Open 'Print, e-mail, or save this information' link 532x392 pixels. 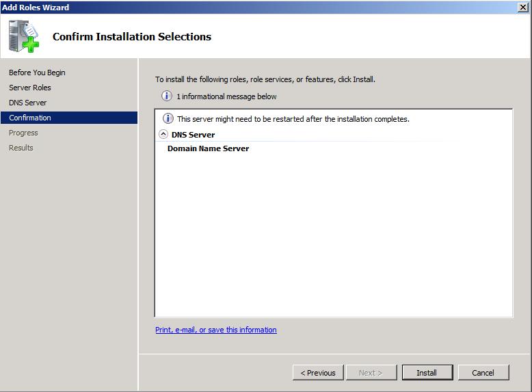pos(216,330)
